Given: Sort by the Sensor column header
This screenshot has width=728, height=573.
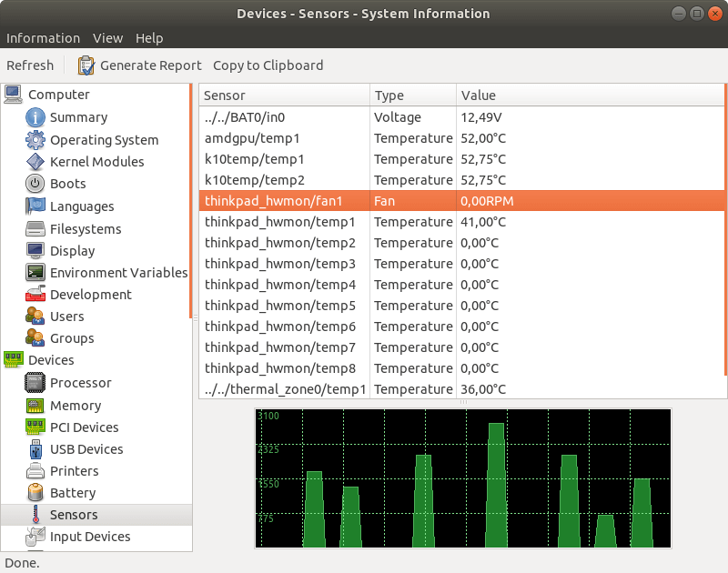Looking at the screenshot, I should click(x=284, y=95).
